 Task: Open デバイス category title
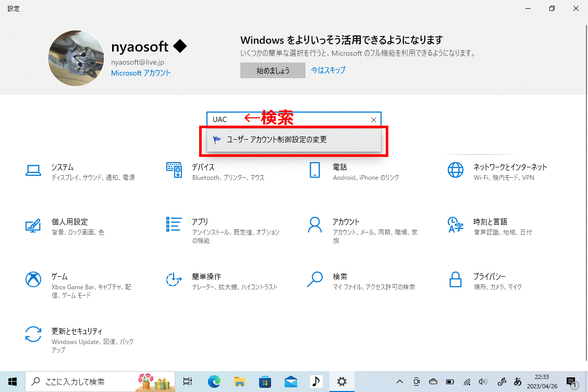[x=203, y=167]
